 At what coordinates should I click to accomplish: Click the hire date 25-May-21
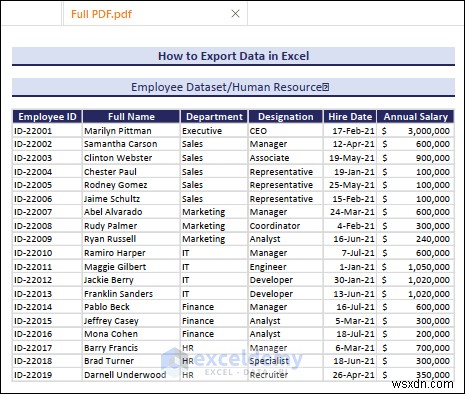click(x=352, y=185)
